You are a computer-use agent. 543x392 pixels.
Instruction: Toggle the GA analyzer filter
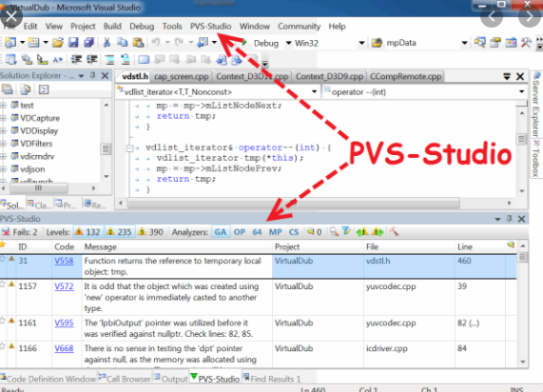coord(221,232)
